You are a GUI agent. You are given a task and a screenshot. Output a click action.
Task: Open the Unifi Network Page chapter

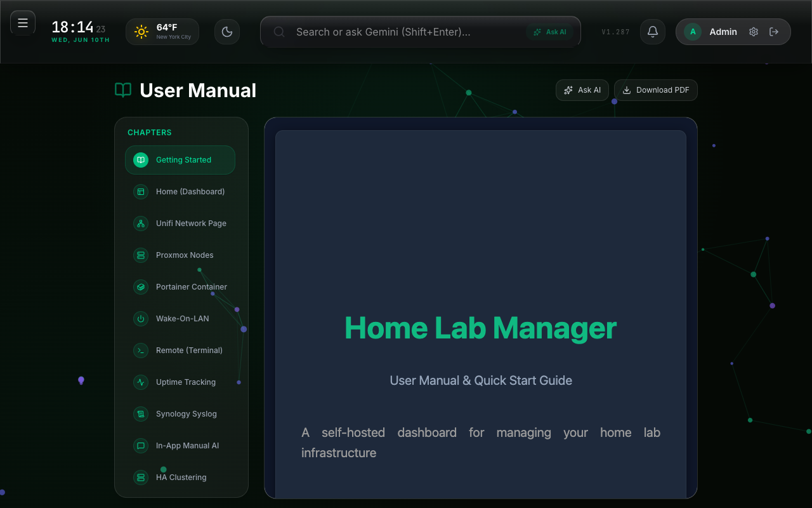click(180, 224)
